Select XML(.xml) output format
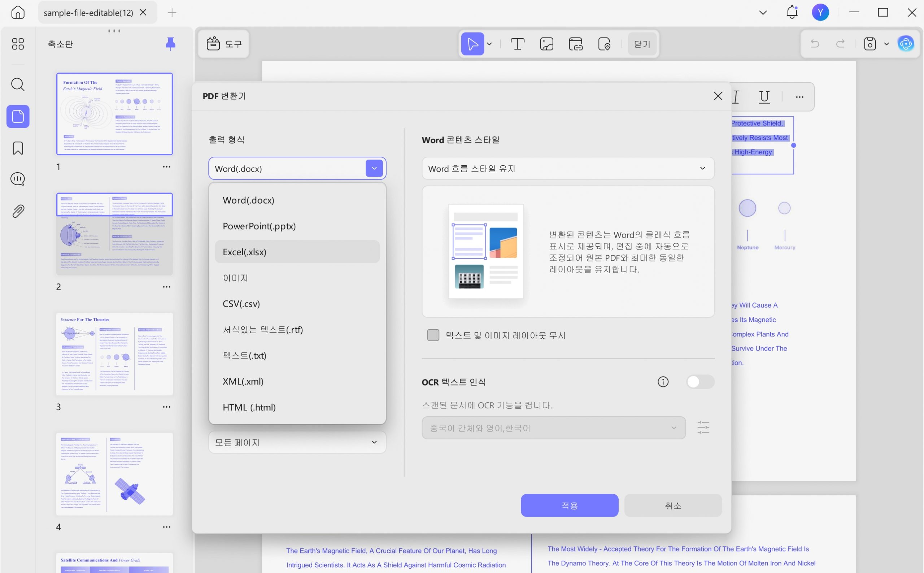 point(297,381)
